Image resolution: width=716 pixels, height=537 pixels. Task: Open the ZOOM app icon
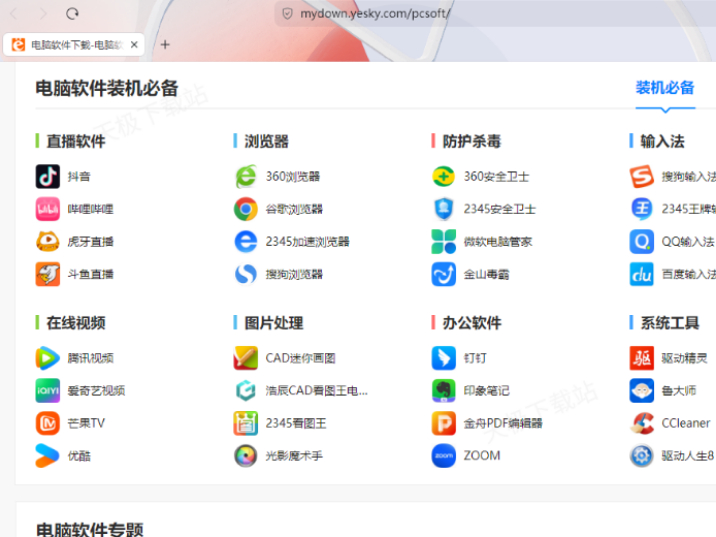point(443,456)
